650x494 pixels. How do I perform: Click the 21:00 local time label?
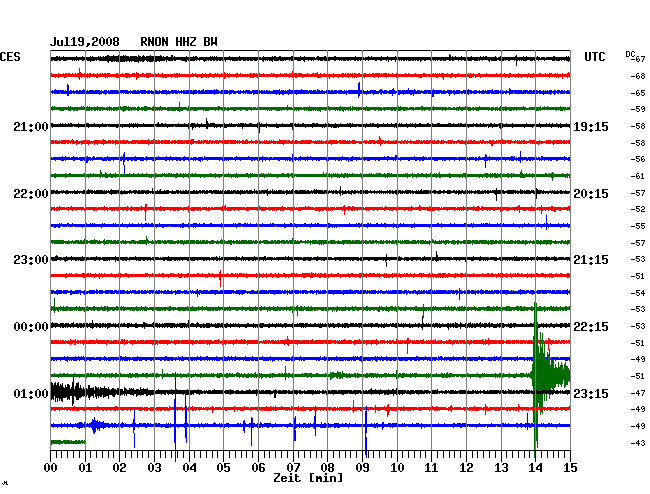point(31,126)
